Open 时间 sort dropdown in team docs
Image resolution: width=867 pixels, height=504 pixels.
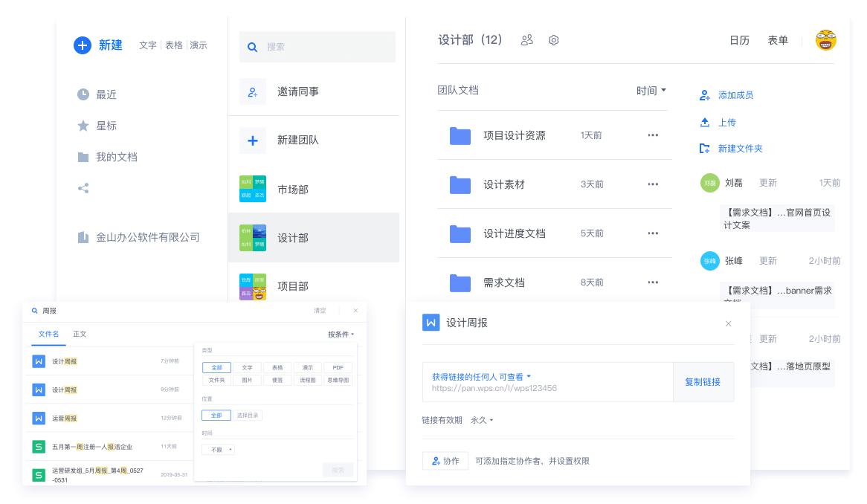(651, 90)
